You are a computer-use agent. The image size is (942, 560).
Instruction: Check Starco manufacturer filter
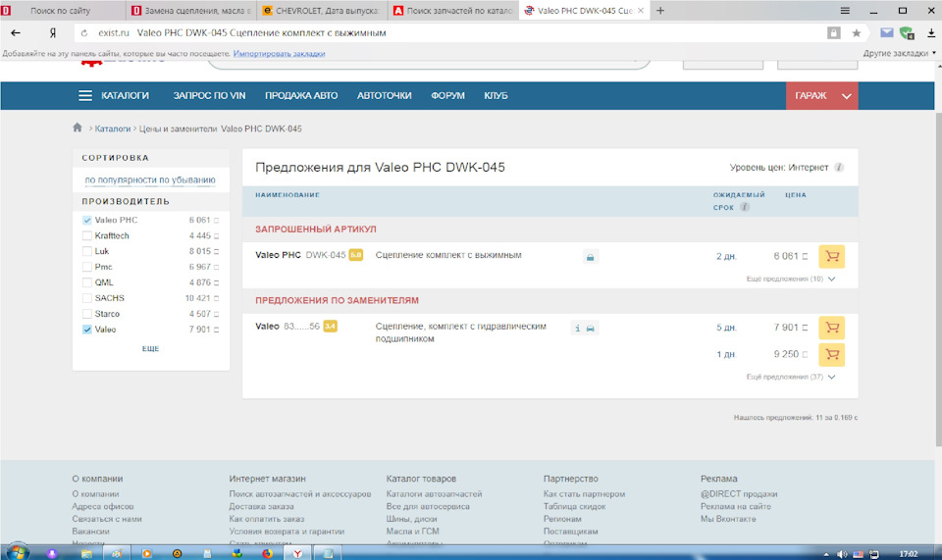(87, 314)
